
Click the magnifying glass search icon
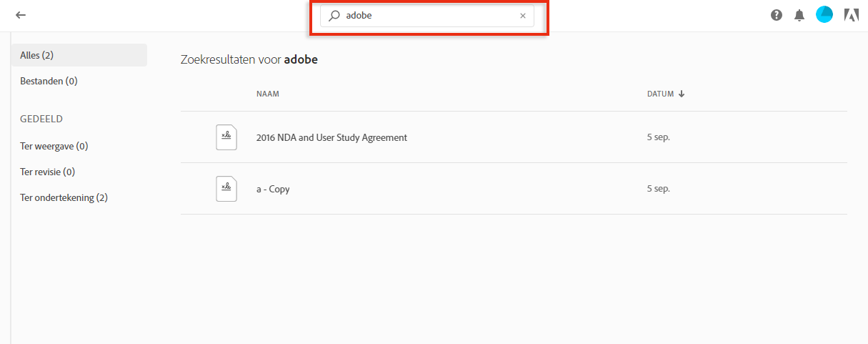[x=334, y=16]
